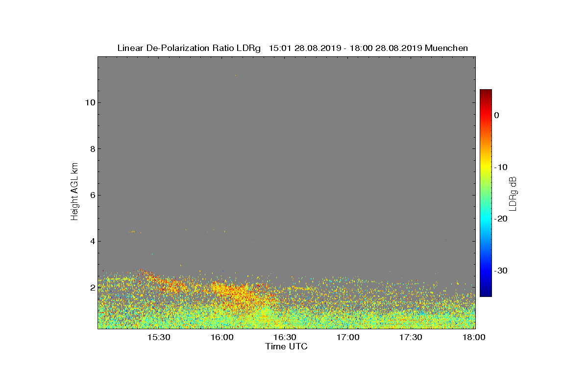
Task: Click the height tick label 10
Action: click(x=89, y=102)
